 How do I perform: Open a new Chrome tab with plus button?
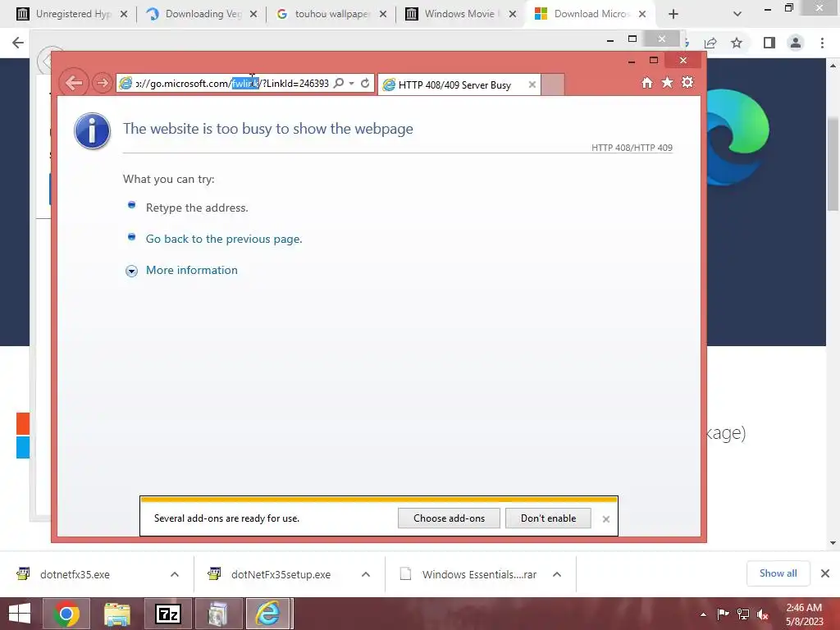tap(673, 15)
